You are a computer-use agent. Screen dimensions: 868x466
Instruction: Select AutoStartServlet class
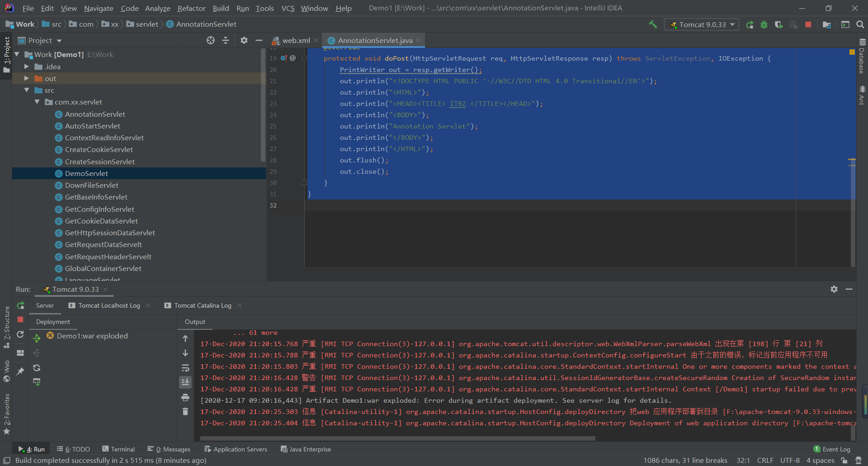click(93, 126)
